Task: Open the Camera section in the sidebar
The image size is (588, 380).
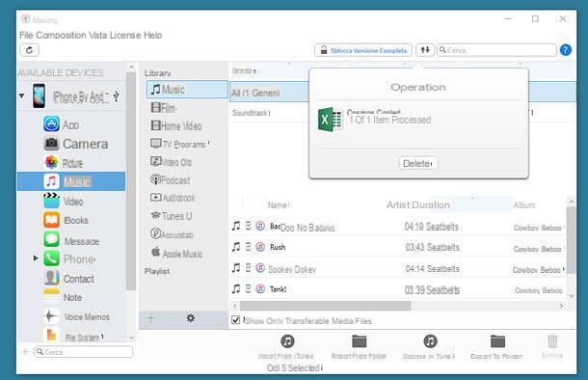Action: pyautogui.click(x=76, y=144)
